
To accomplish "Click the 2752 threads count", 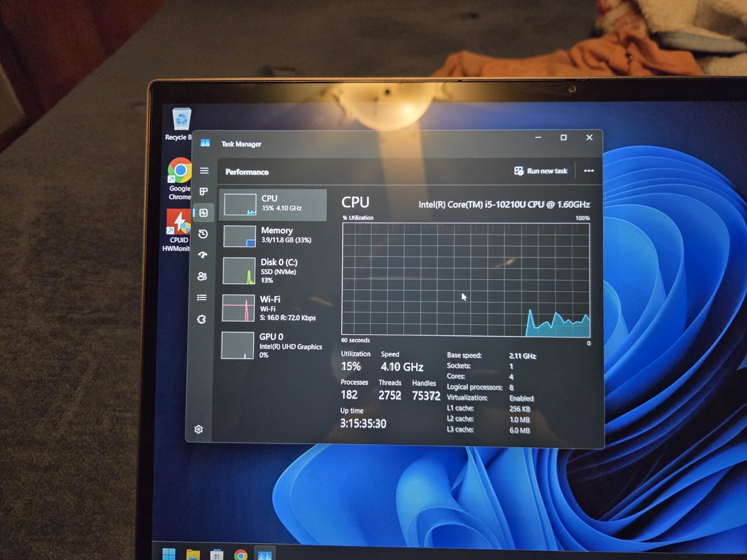I will 390,395.
